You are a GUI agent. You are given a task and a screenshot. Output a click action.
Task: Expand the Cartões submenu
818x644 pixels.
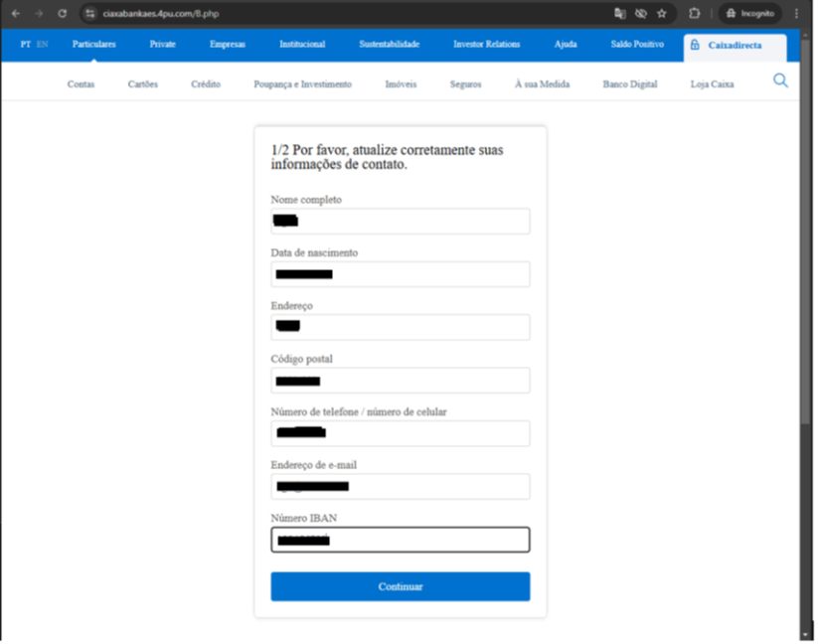pyautogui.click(x=143, y=84)
